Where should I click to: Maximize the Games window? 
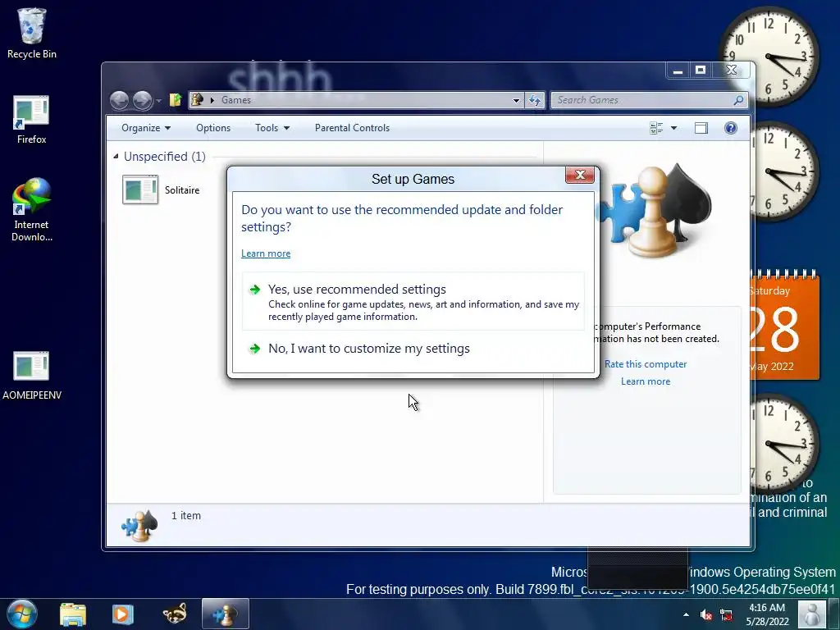click(701, 71)
